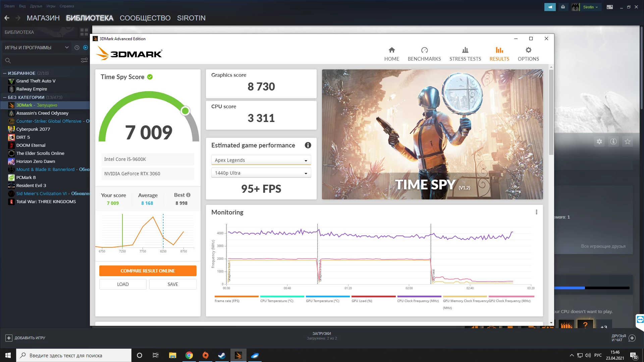644x362 pixels.
Task: Collapse the БЕЗ КАТЕГОРИИ category
Action: [x=5, y=97]
